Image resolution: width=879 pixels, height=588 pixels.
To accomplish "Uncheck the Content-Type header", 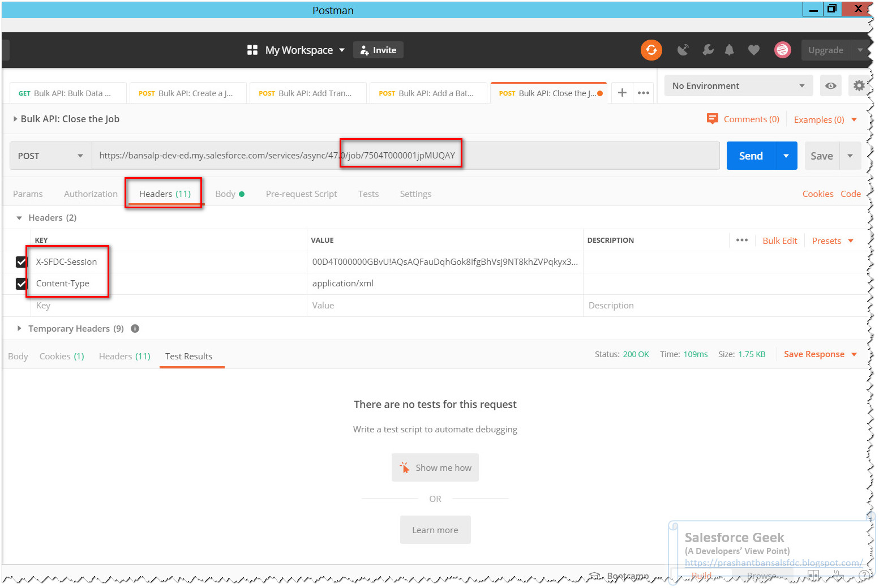I will [x=22, y=284].
